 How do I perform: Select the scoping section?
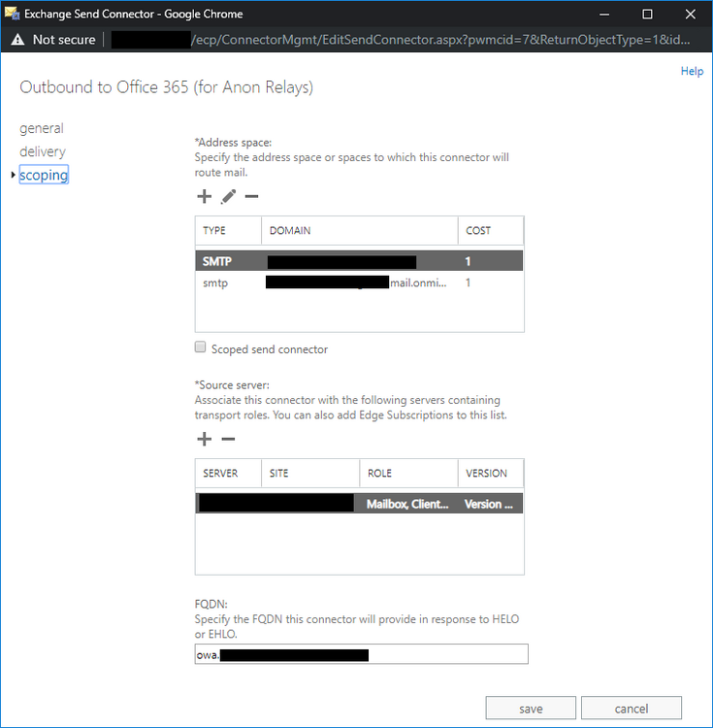pyautogui.click(x=44, y=175)
